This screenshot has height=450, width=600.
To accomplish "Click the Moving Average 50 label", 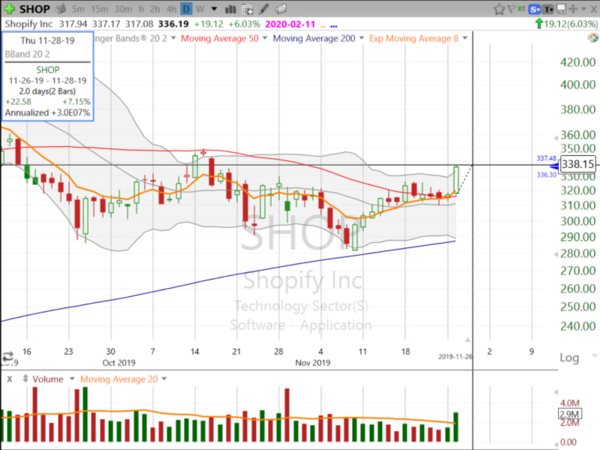I will click(x=220, y=38).
